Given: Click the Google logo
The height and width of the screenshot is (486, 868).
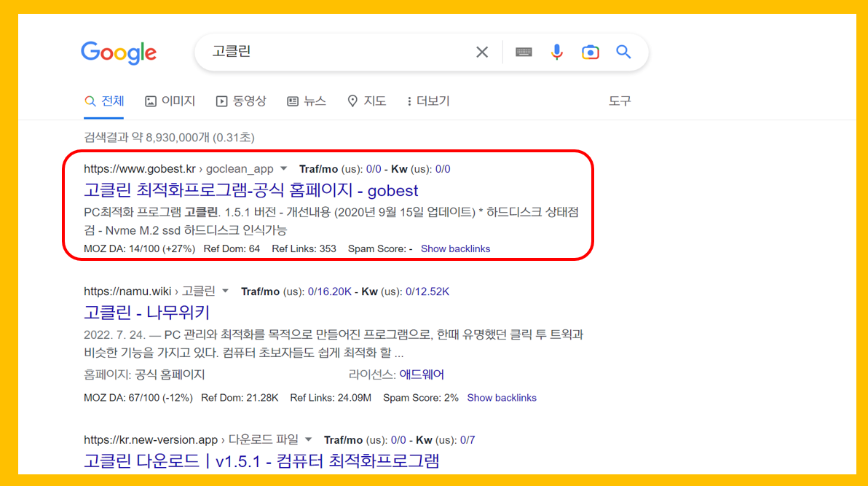Looking at the screenshot, I should click(x=119, y=52).
